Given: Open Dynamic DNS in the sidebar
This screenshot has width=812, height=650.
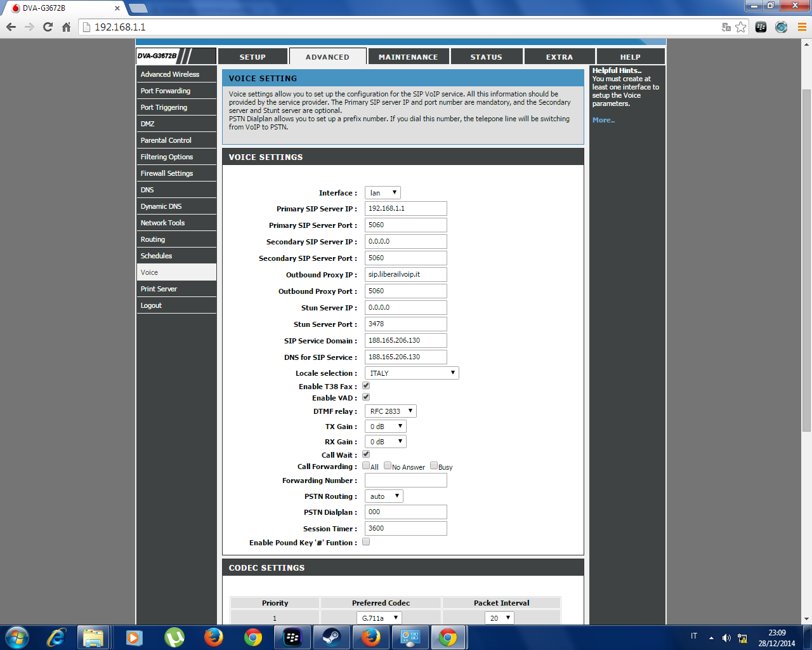Looking at the screenshot, I should tap(176, 206).
